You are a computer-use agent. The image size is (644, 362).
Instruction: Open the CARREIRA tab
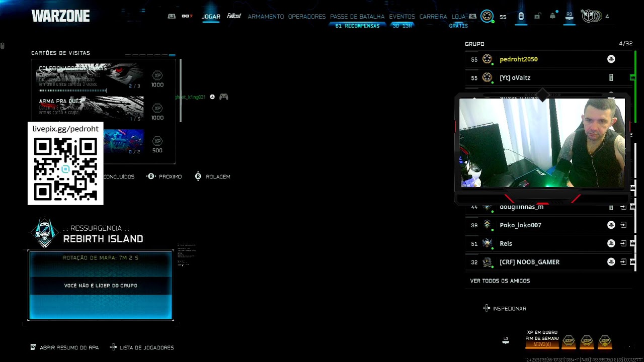pyautogui.click(x=433, y=17)
